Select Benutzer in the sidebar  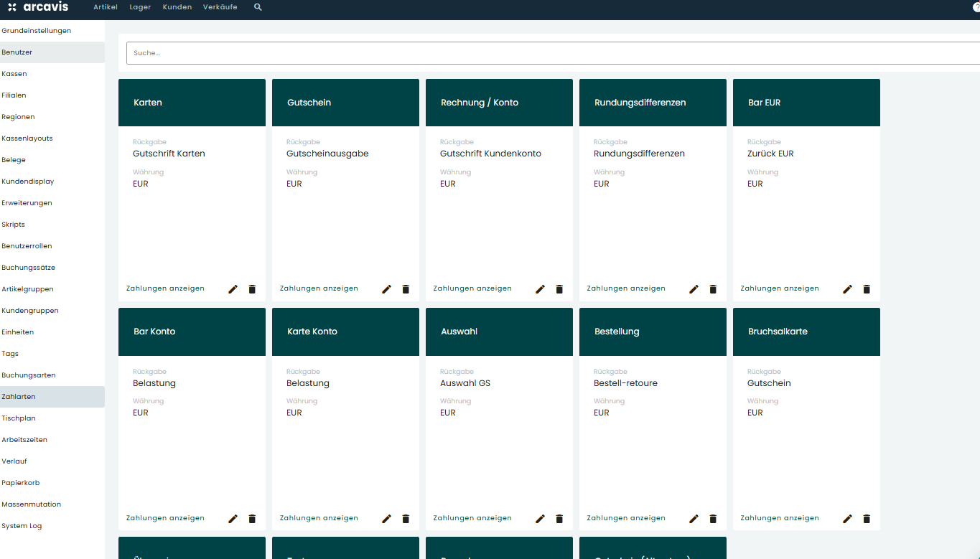(52, 52)
